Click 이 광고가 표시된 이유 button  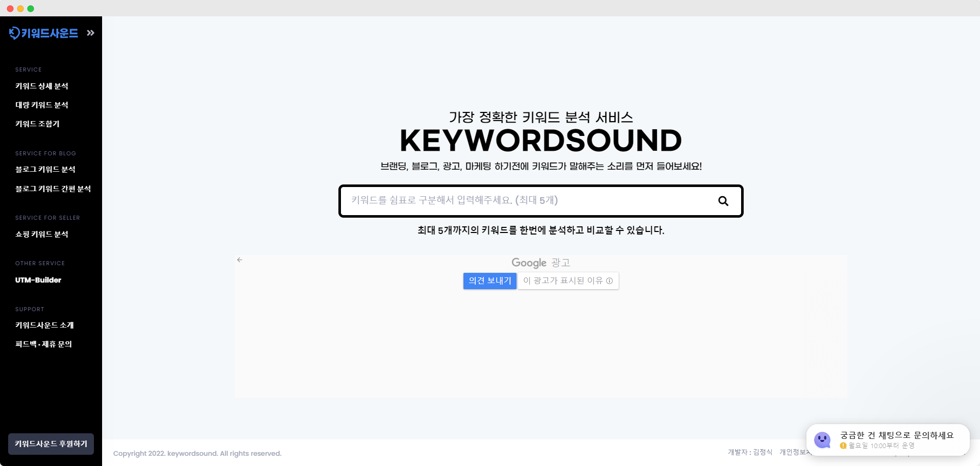coord(568,281)
